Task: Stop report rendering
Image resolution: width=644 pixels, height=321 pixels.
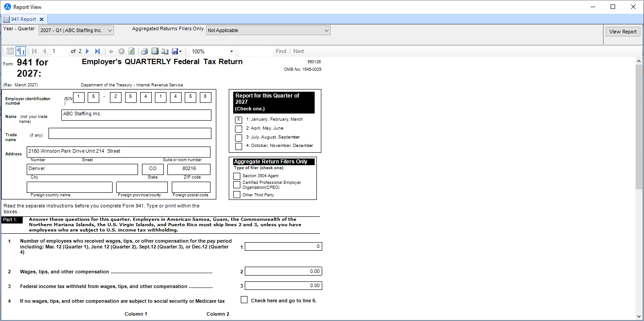Action: [x=121, y=51]
